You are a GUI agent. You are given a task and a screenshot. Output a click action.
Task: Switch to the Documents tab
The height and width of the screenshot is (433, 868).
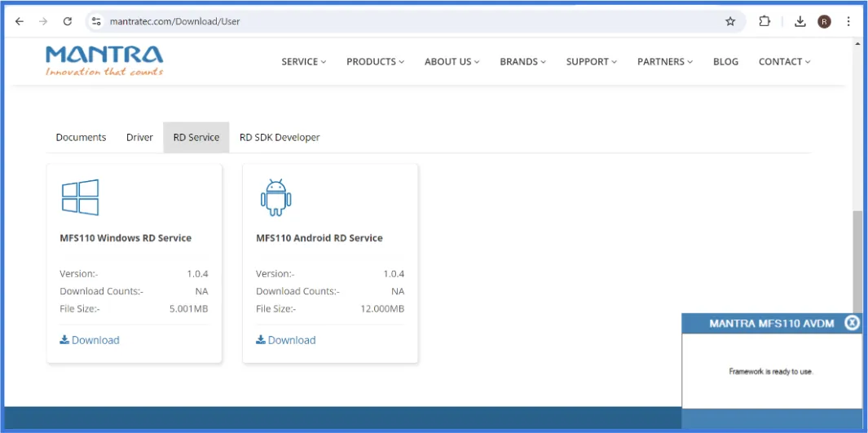81,137
